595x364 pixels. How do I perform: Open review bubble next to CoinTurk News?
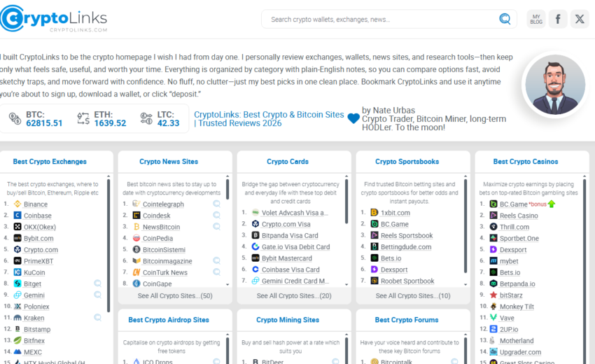(217, 272)
